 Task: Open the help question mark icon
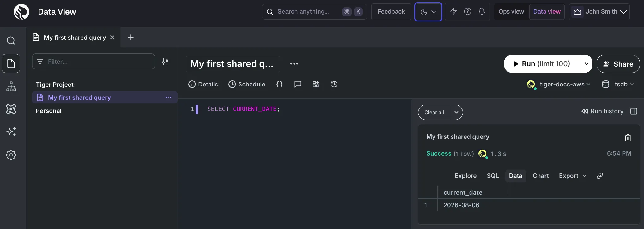coord(467,12)
